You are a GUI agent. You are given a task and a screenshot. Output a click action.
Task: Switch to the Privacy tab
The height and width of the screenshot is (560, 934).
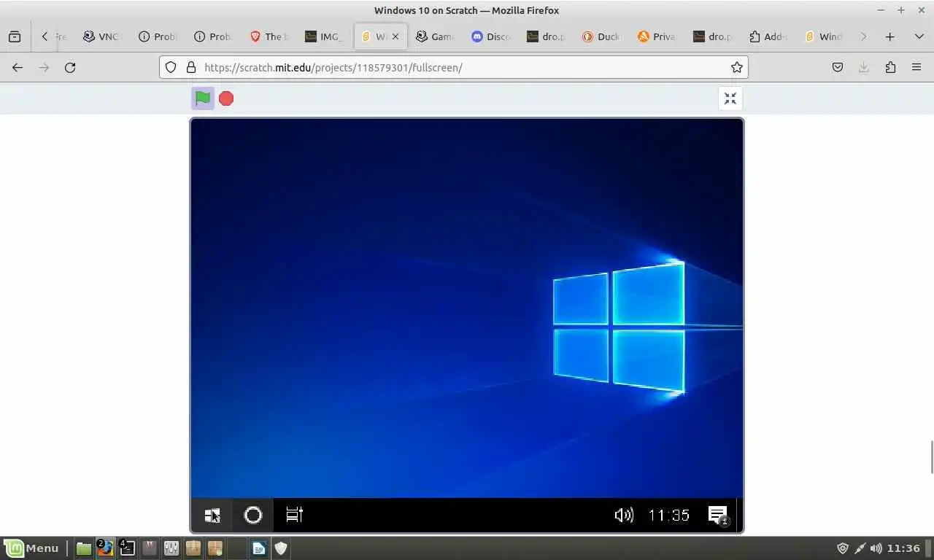tap(657, 36)
